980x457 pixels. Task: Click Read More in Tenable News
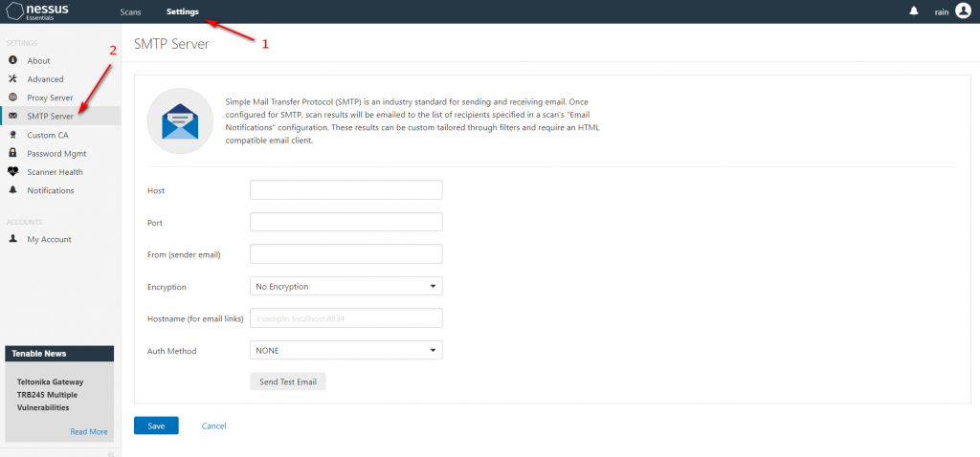click(89, 431)
